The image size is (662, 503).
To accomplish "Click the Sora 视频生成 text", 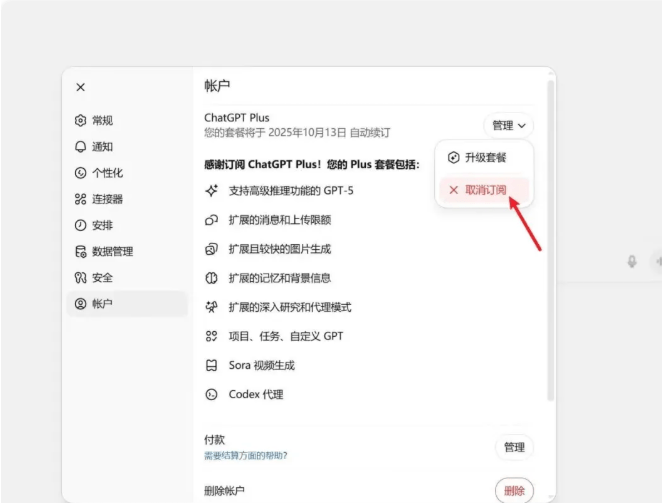I will point(262,365).
